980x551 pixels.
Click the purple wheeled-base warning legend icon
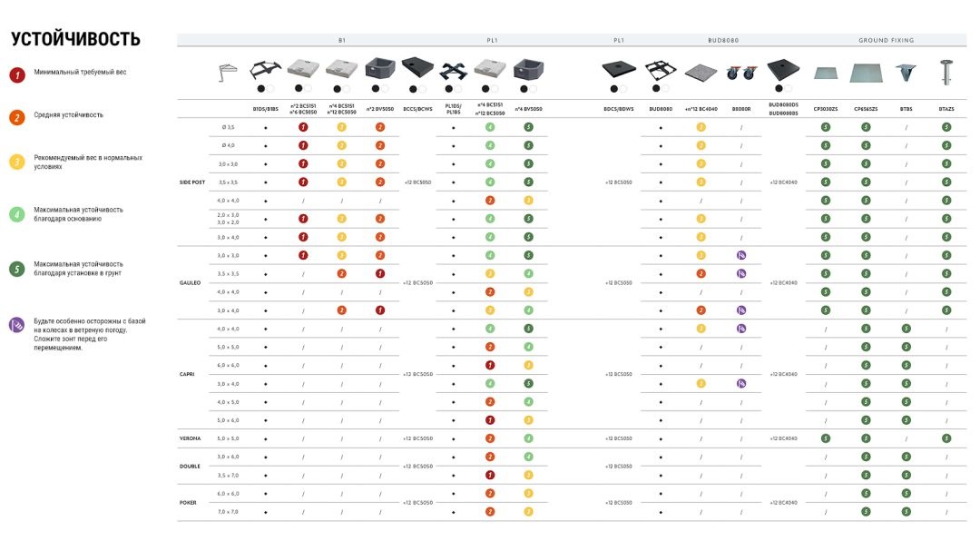pos(17,325)
